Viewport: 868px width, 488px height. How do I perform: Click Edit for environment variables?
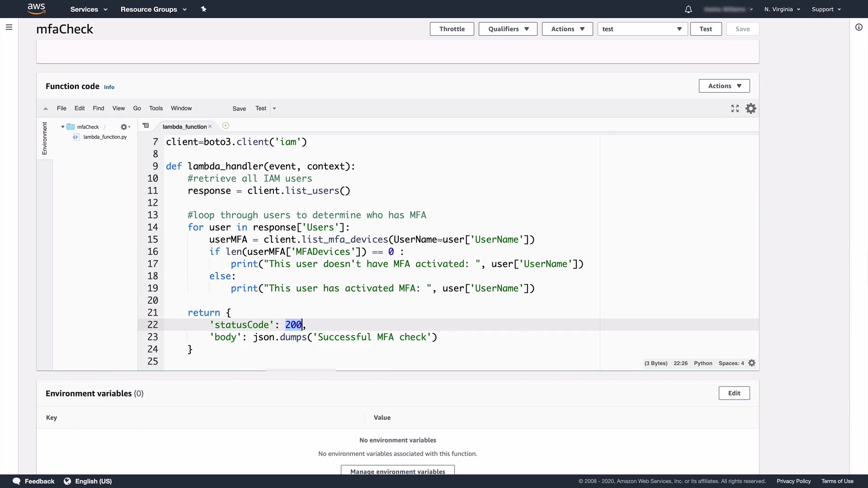734,393
